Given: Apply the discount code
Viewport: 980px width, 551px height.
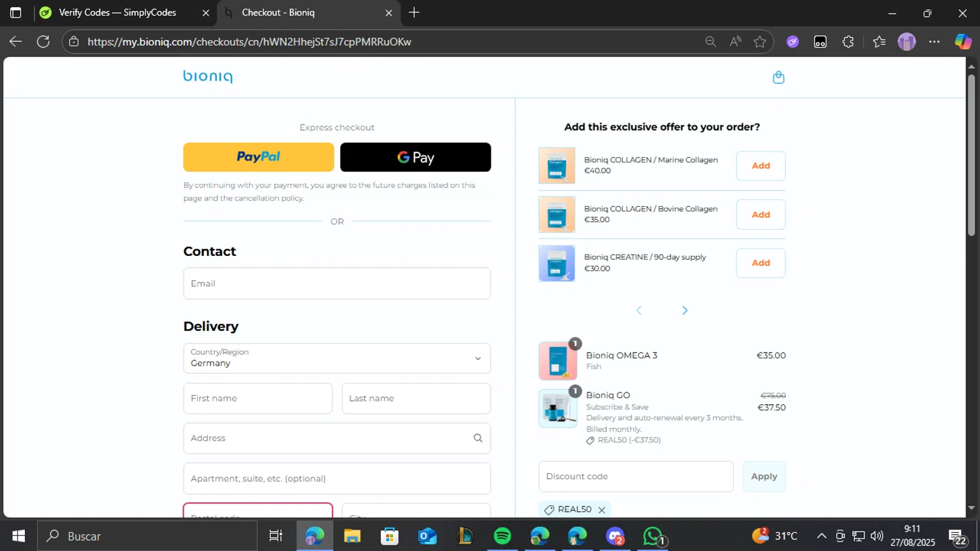Looking at the screenshot, I should (764, 477).
